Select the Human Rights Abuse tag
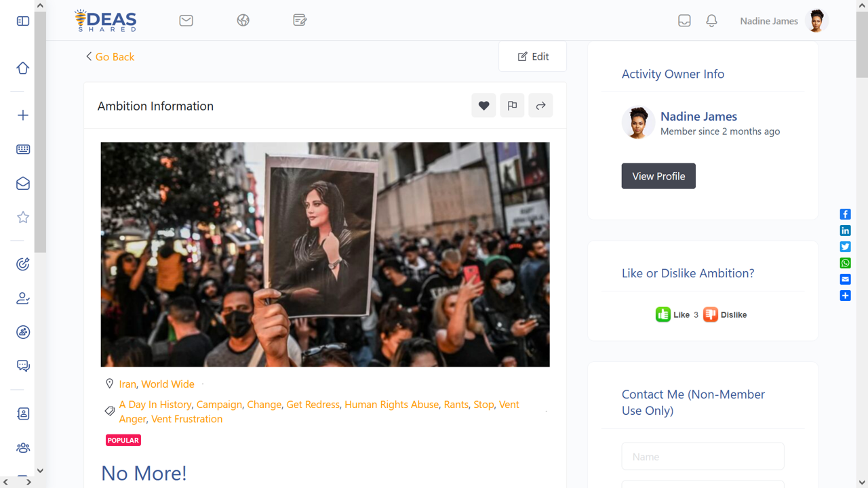 tap(391, 405)
